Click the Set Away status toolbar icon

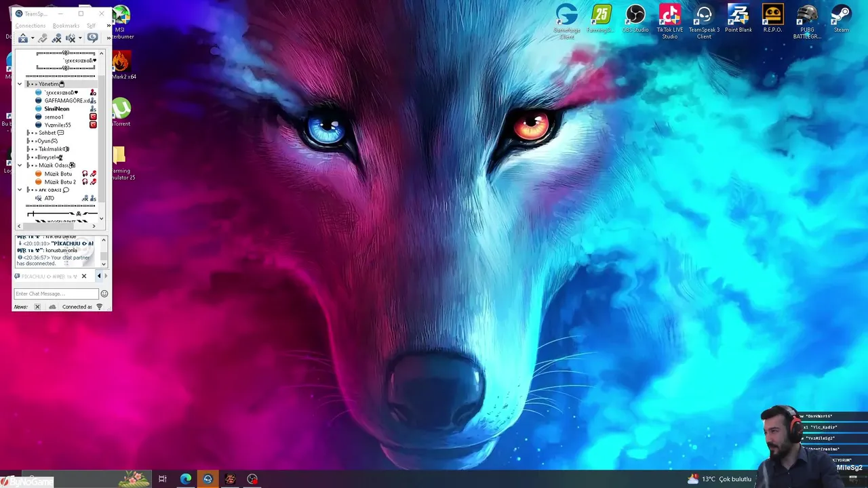pyautogui.click(x=23, y=38)
